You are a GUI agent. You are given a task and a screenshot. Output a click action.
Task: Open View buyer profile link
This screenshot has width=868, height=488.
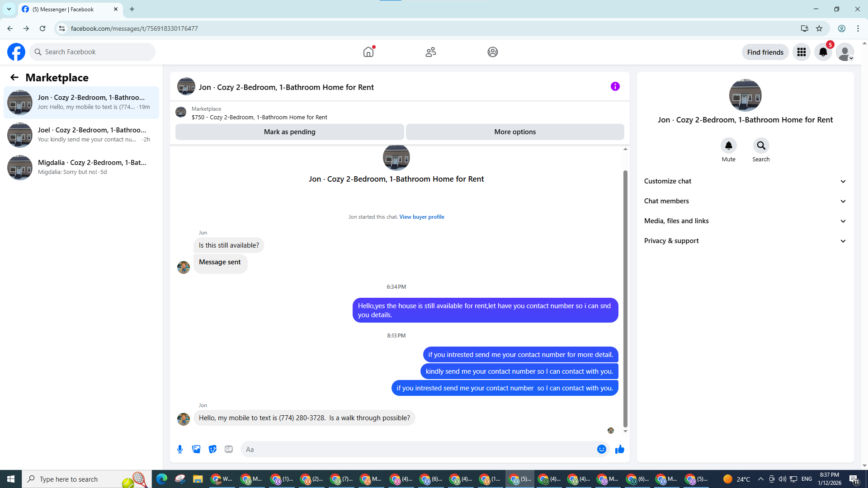[421, 217]
